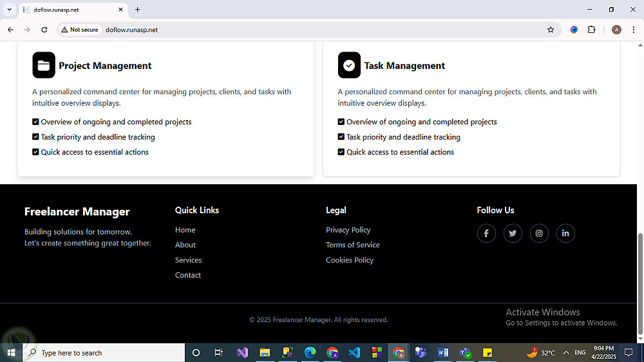This screenshot has height=362, width=644.
Task: Open Visual Studio Code from the taskbar
Action: click(354, 352)
